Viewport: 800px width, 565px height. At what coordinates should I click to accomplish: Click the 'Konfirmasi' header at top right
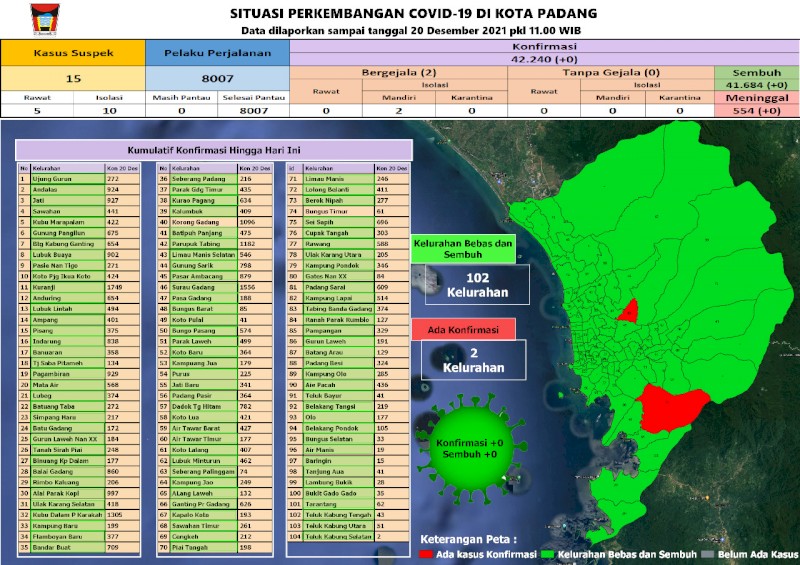point(544,46)
